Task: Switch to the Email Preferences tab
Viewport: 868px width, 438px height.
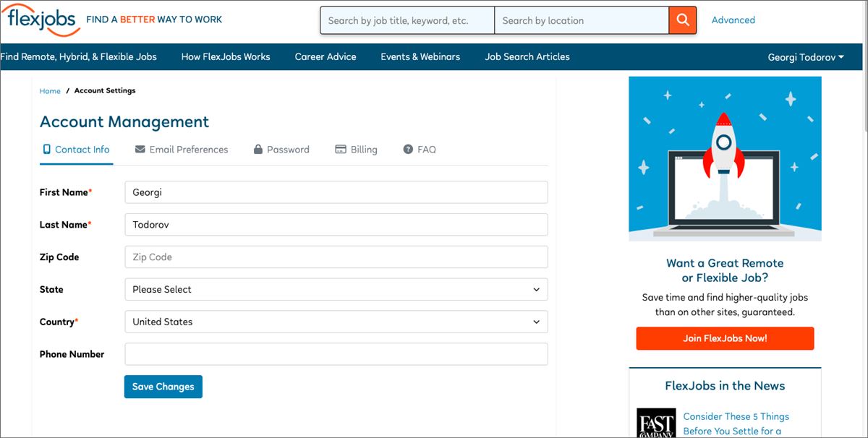Action: pos(182,150)
